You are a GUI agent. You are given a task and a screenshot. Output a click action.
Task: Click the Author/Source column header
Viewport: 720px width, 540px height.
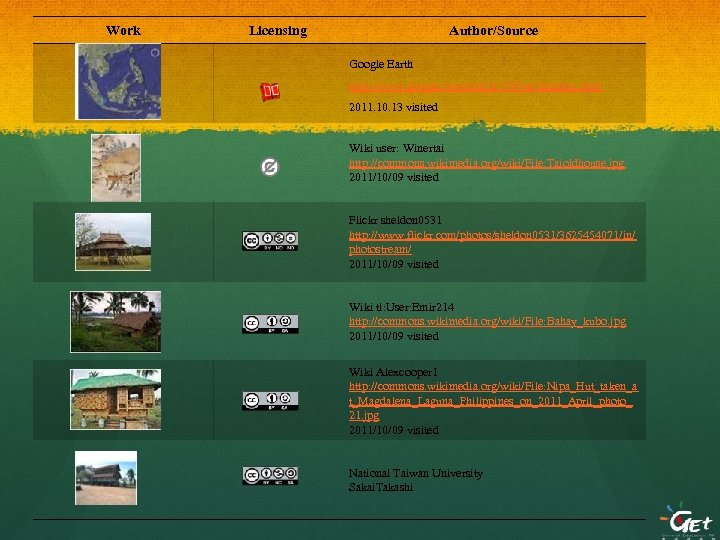493,31
